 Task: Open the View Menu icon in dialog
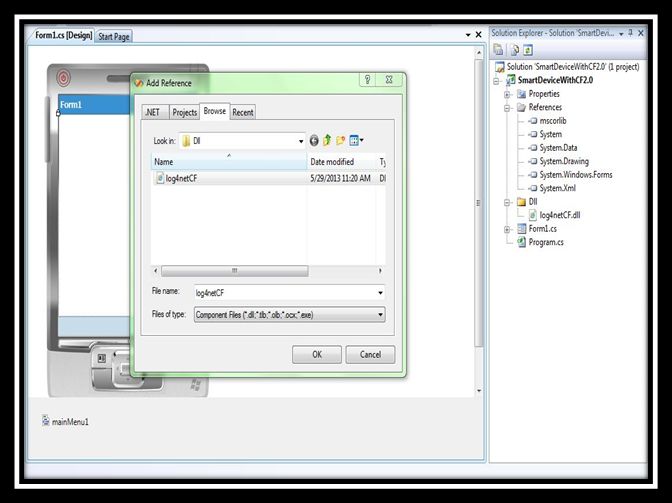tap(356, 140)
